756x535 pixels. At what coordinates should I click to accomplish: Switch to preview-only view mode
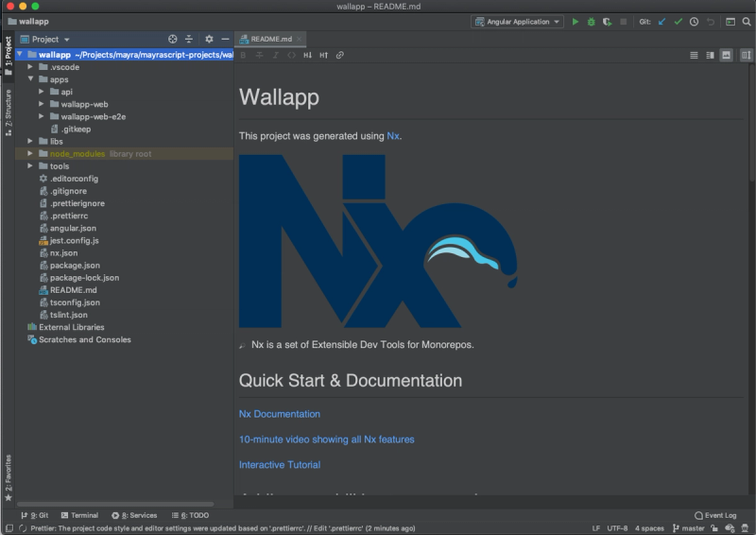pyautogui.click(x=726, y=56)
